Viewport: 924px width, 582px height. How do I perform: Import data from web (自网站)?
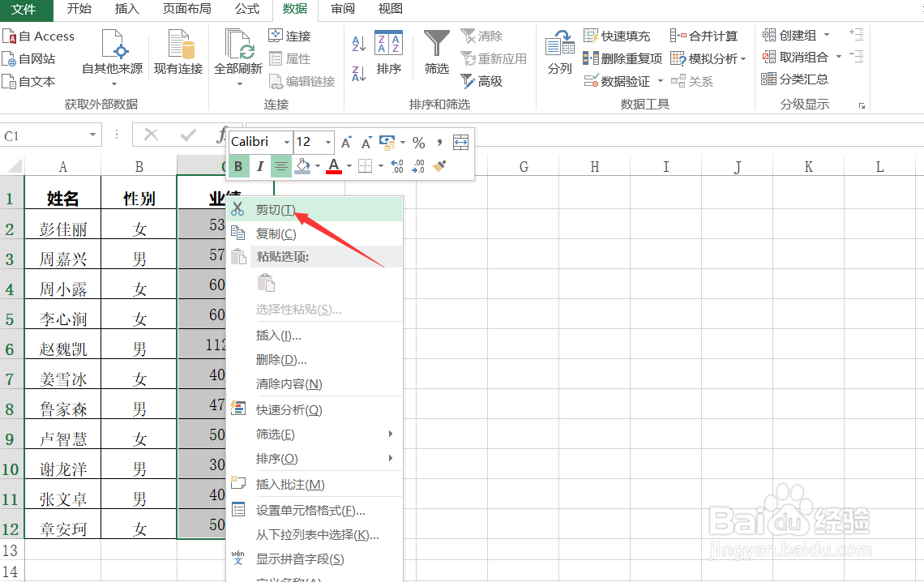point(29,59)
